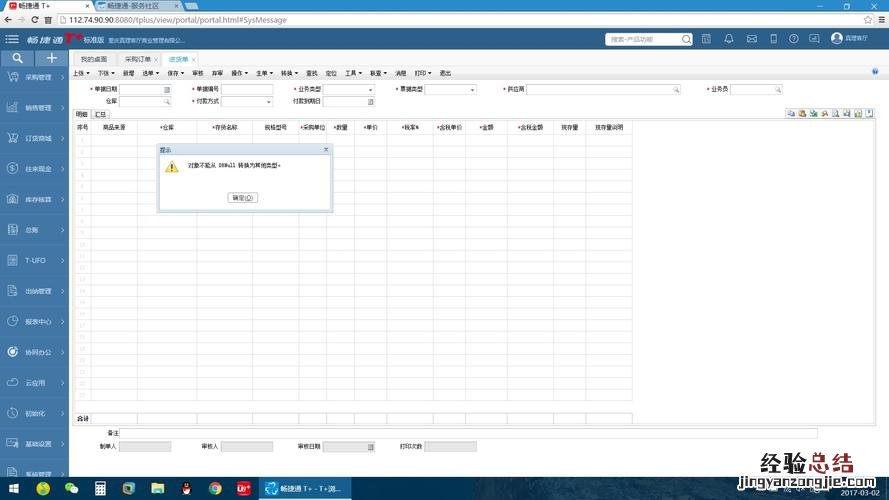
Task: Open WeChat from the Windows taskbar
Action: click(x=71, y=488)
